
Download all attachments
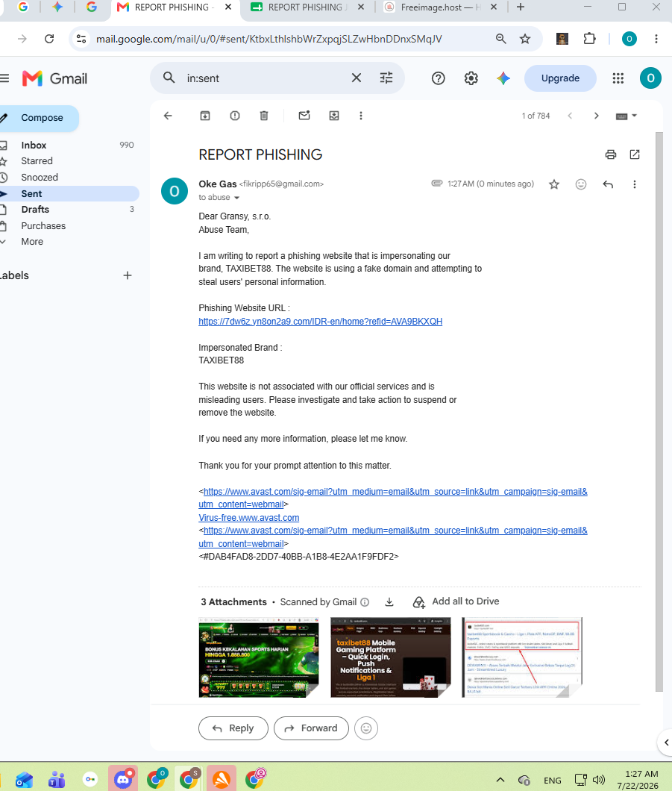tap(389, 601)
